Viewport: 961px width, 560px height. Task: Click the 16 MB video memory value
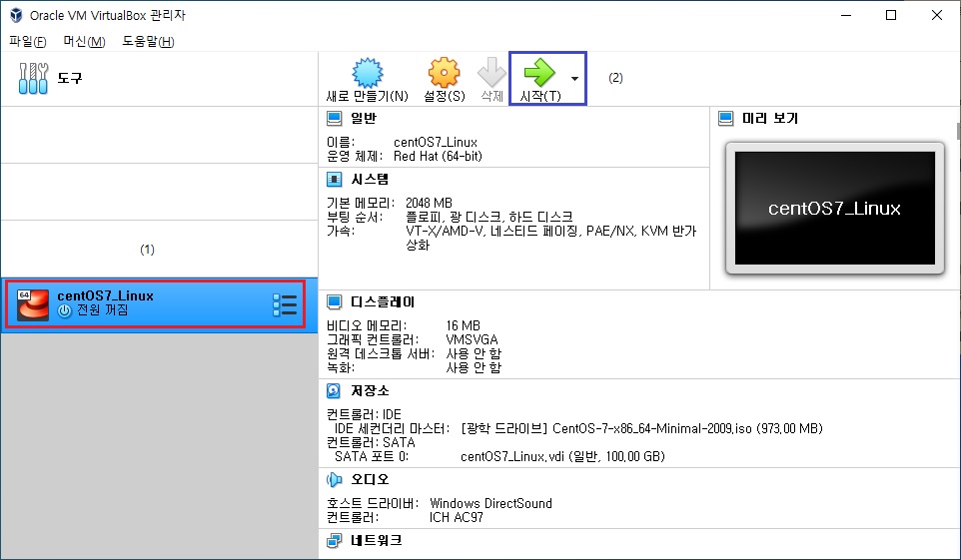(464, 325)
